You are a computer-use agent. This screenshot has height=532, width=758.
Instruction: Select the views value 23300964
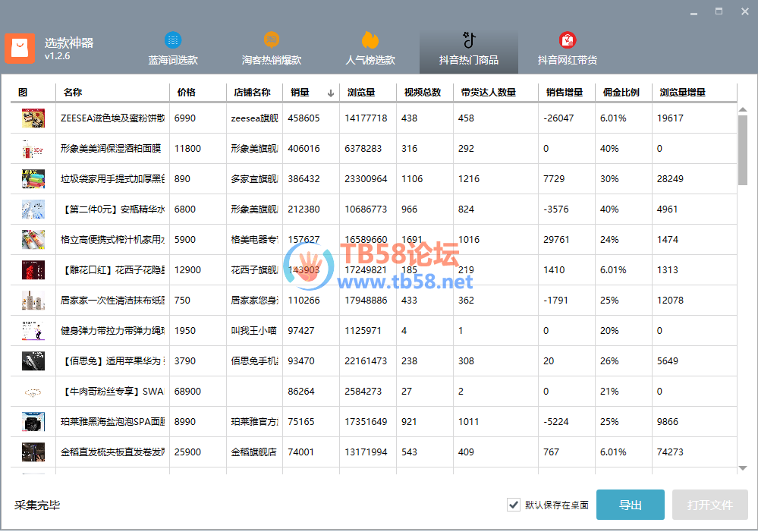click(x=366, y=179)
